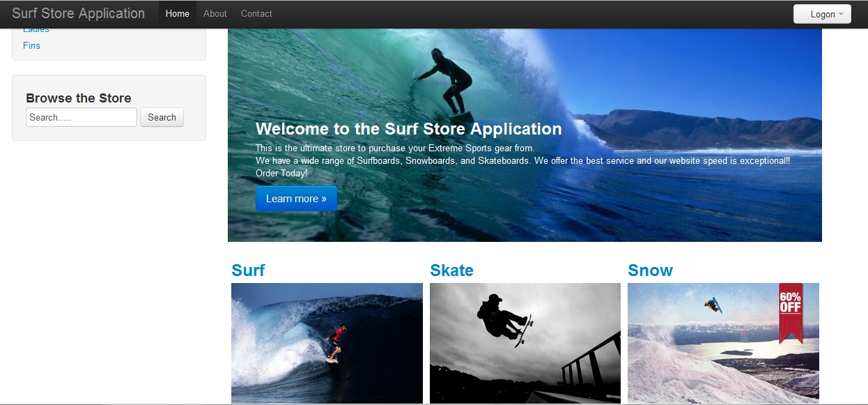Open the Fins category link
The width and height of the screenshot is (868, 405).
(x=31, y=45)
